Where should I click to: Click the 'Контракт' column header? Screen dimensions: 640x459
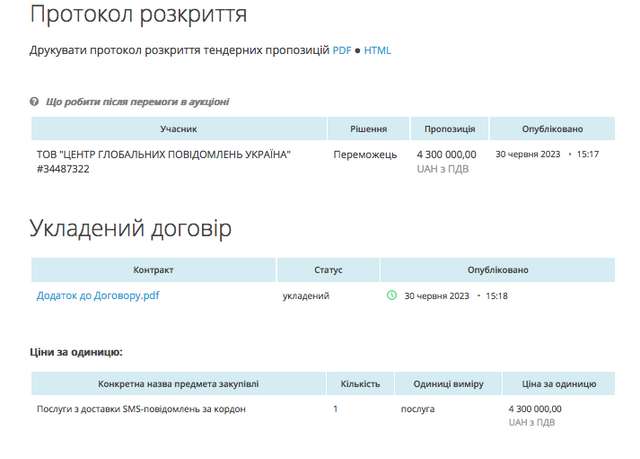[x=153, y=270]
